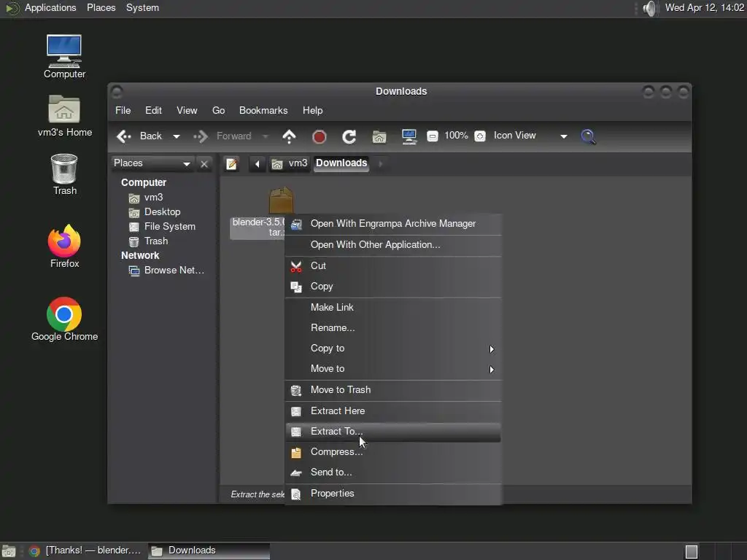
Task: Click the Downloads taskbar window button
Action: point(209,551)
